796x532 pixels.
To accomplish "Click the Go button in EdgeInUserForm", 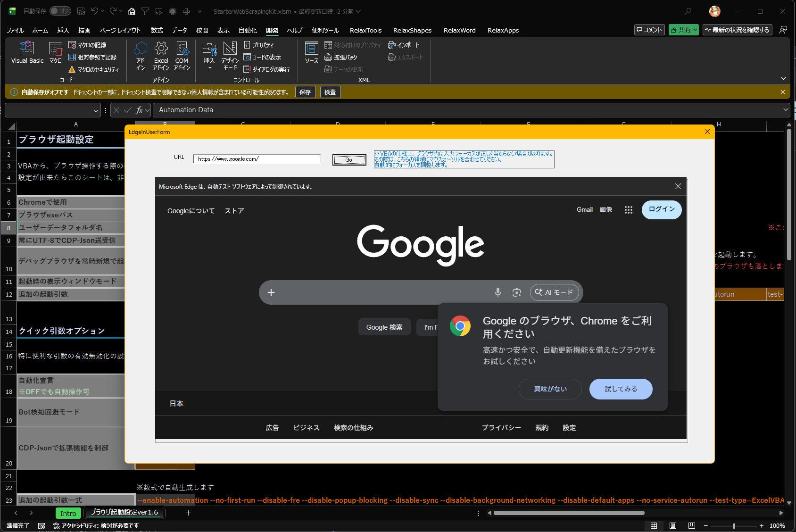I will pyautogui.click(x=349, y=160).
